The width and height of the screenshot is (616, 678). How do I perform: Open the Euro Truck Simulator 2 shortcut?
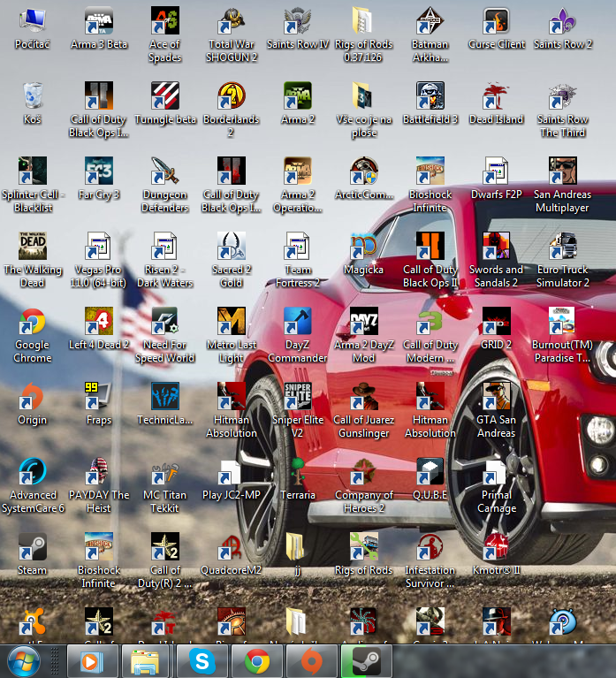pyautogui.click(x=563, y=248)
